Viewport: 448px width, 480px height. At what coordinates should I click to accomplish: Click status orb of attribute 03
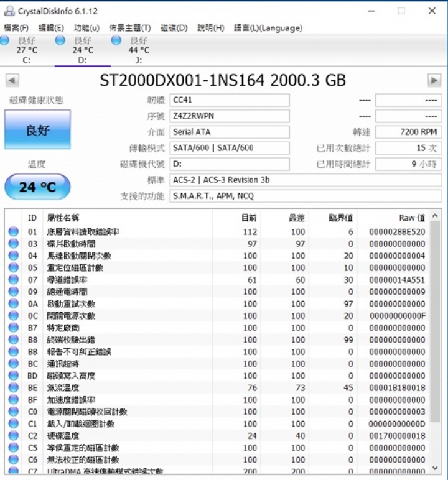click(14, 244)
